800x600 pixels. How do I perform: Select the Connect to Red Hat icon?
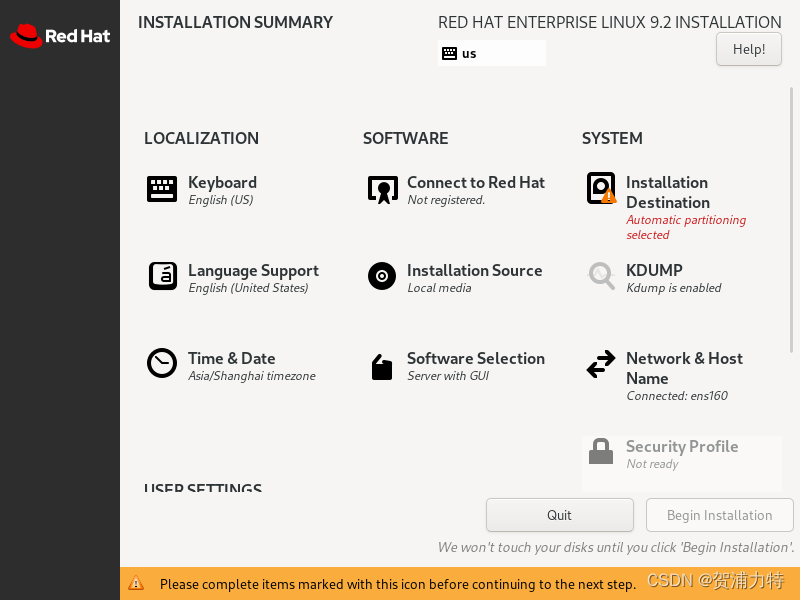(x=381, y=188)
